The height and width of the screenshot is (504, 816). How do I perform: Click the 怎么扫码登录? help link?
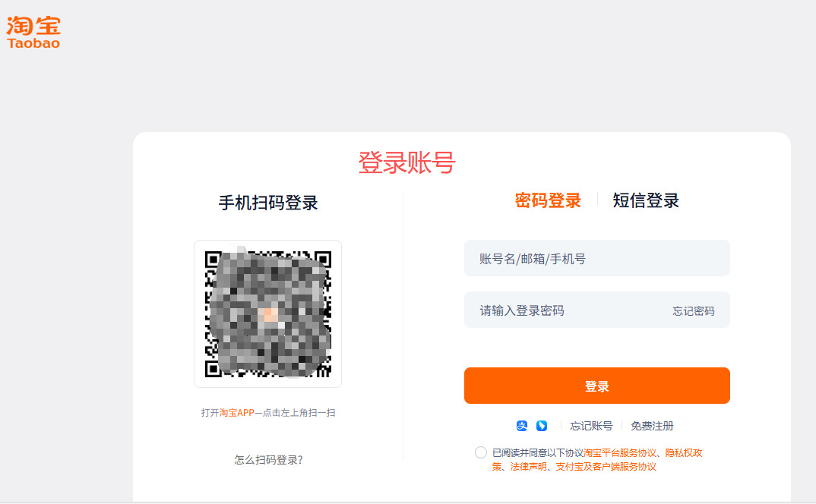tap(268, 460)
